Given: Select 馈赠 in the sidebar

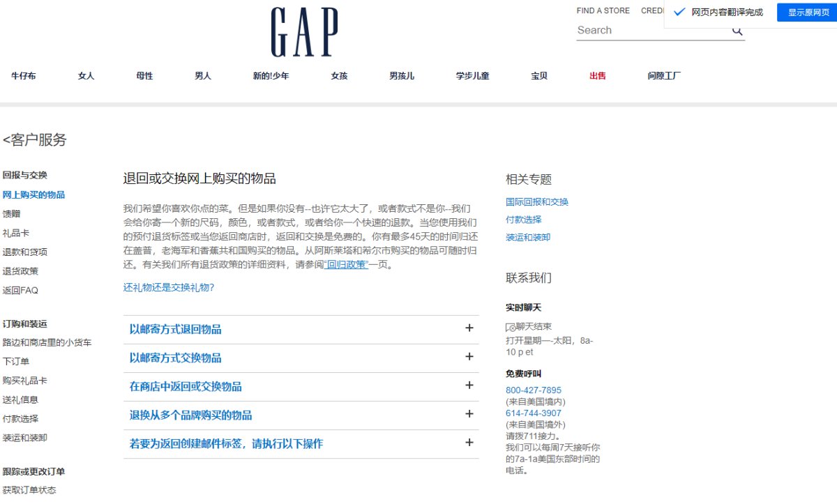Looking at the screenshot, I should [11, 214].
